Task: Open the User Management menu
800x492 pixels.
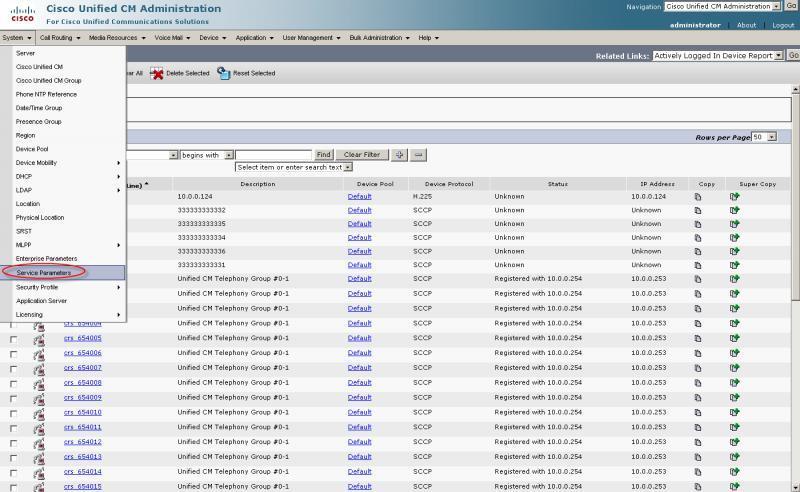Action: [311, 38]
